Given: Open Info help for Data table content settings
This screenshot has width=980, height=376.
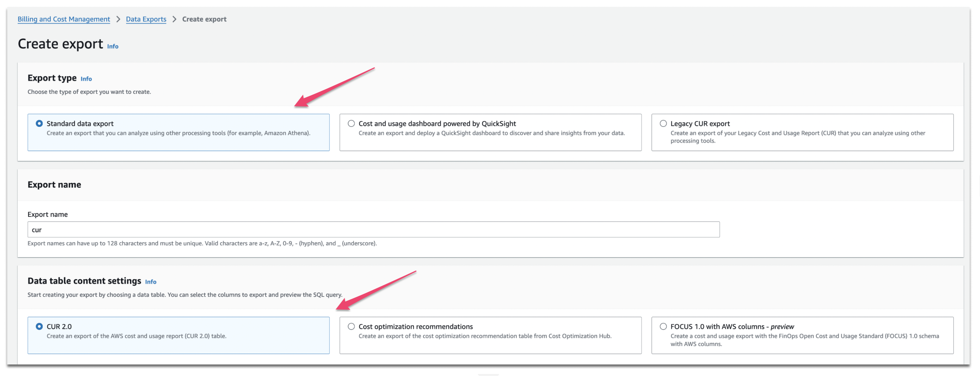Looking at the screenshot, I should click(151, 282).
